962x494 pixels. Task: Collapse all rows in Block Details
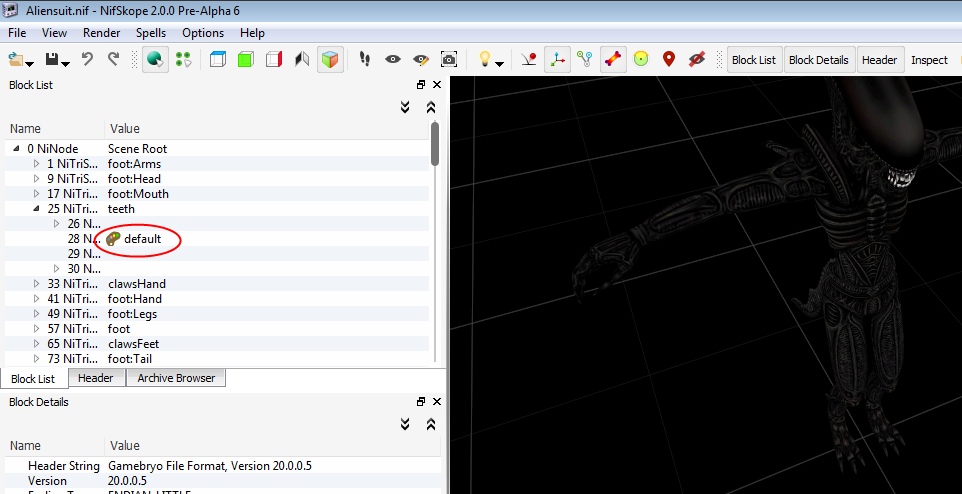tap(431, 424)
